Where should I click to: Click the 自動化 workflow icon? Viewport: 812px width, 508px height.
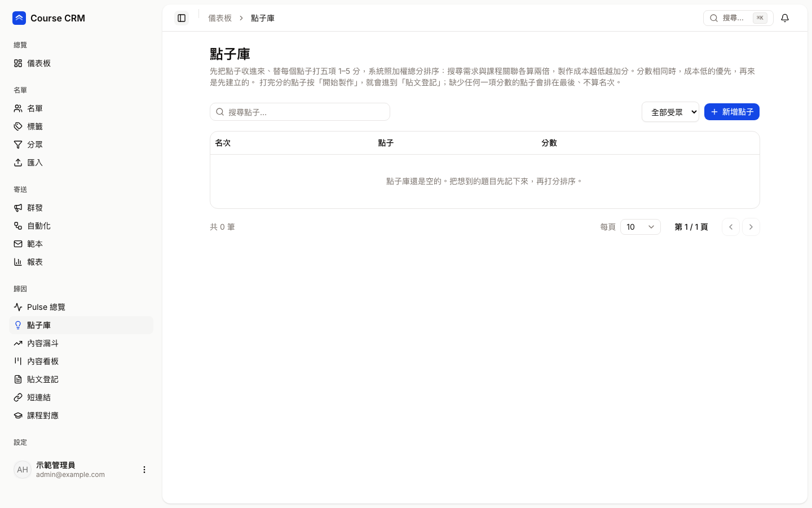pos(18,226)
